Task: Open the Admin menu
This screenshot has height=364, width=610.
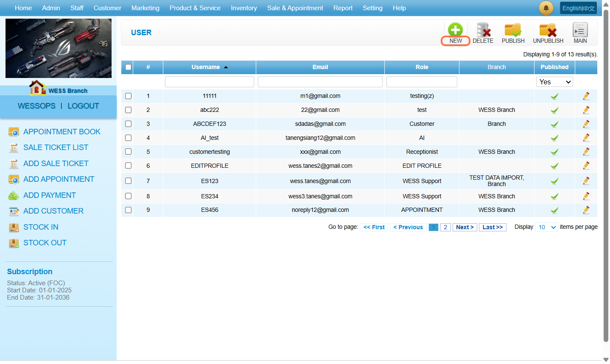Action: pyautogui.click(x=51, y=8)
